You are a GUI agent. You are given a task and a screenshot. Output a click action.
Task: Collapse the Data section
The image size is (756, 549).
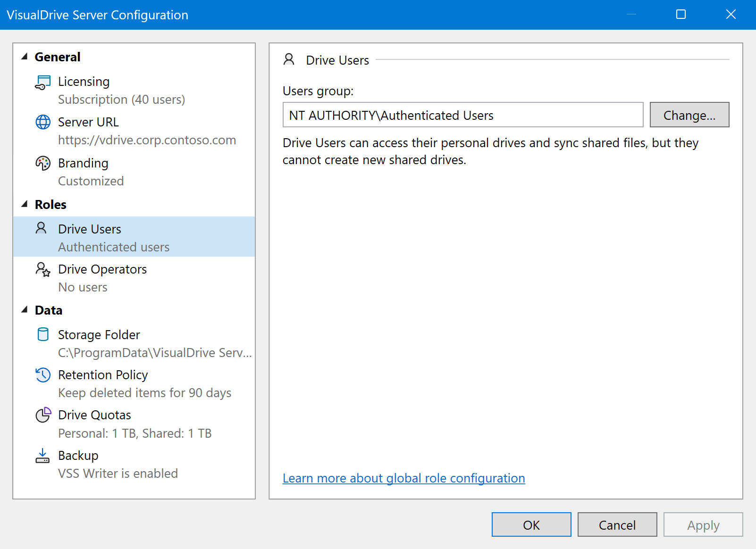[x=25, y=310]
